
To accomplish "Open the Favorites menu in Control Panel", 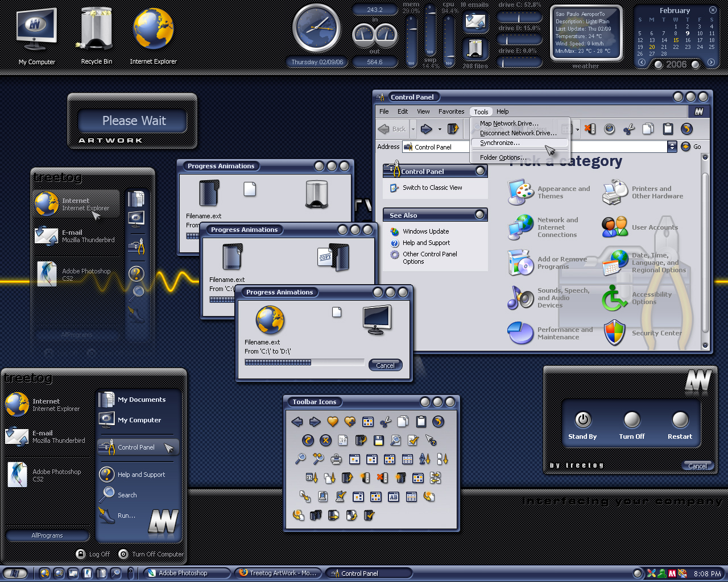I will click(x=451, y=111).
